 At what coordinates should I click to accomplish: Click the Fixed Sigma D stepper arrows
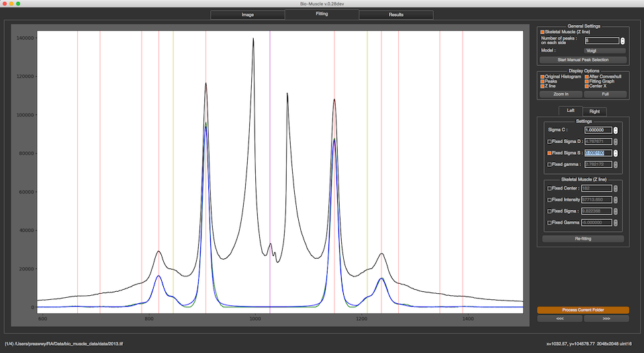(x=615, y=141)
